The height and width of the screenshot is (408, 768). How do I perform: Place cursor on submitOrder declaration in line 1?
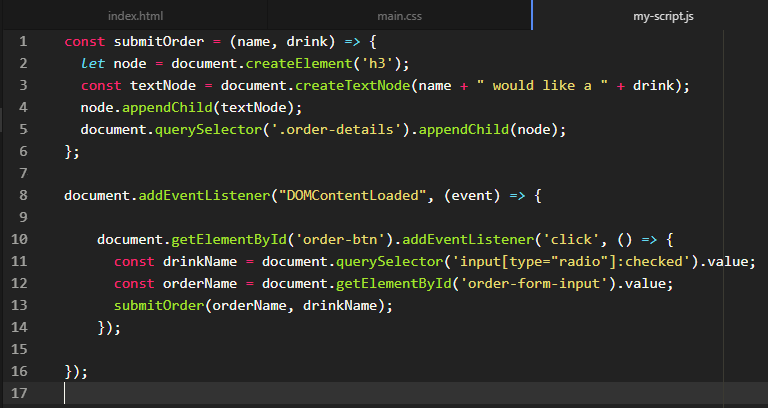(x=159, y=42)
